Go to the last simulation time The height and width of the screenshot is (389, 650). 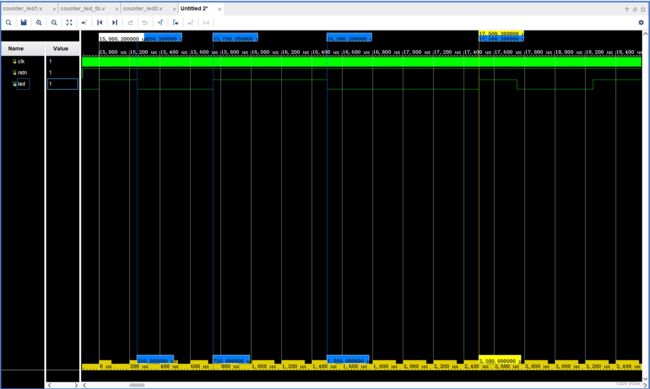(x=115, y=22)
